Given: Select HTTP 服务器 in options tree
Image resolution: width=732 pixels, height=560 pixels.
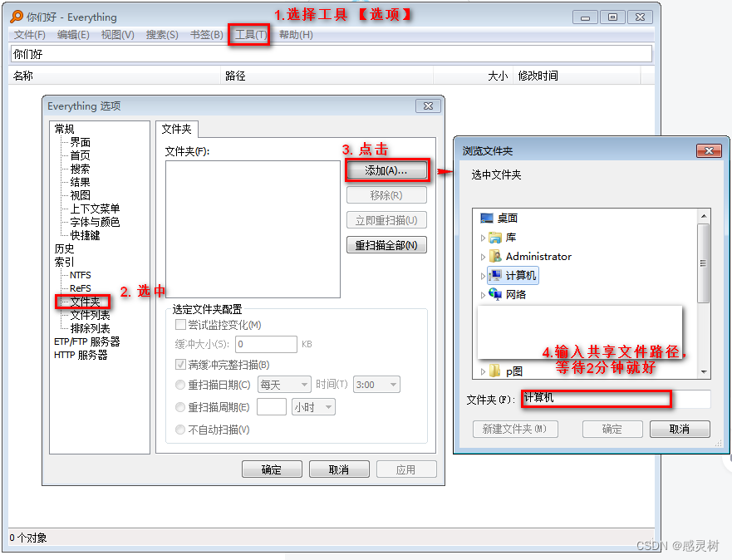Looking at the screenshot, I should click(81, 355).
